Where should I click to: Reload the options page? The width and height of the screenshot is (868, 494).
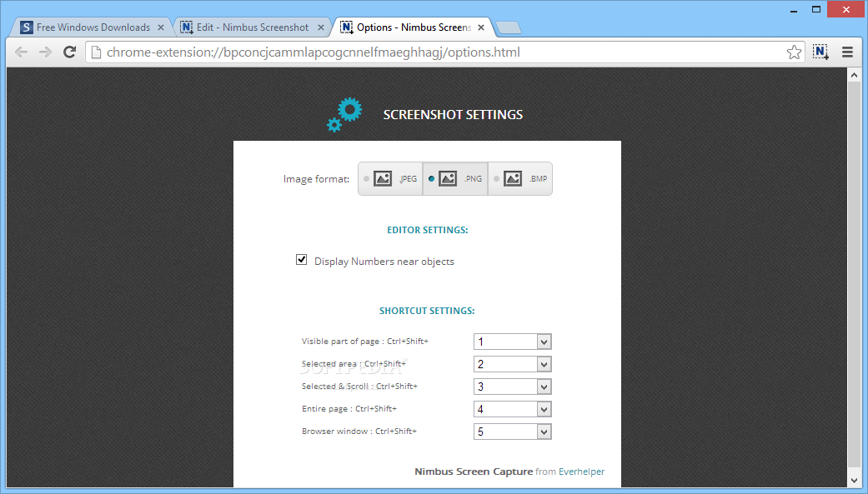pos(70,52)
